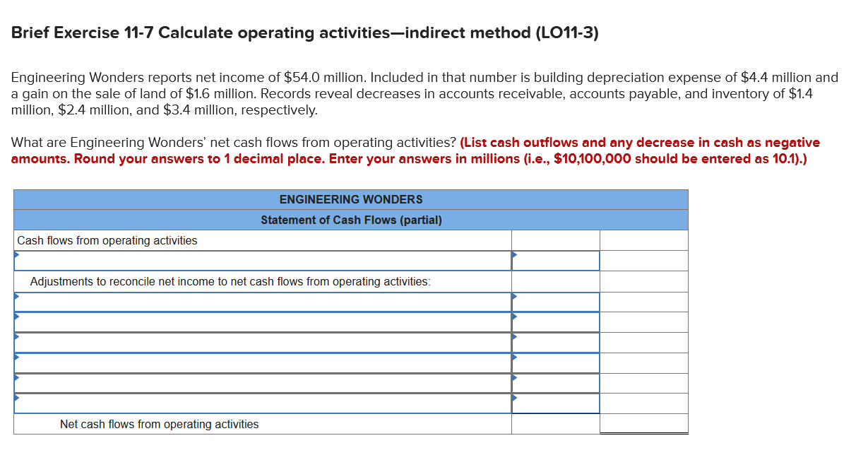Open the first account selection dropdown below cash flows

(261, 260)
